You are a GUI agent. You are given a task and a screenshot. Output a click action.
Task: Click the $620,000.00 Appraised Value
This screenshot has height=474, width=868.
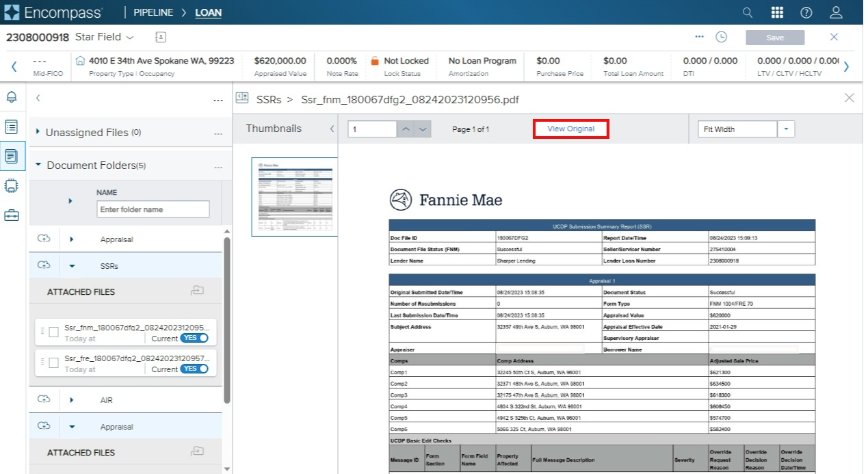[280, 61]
